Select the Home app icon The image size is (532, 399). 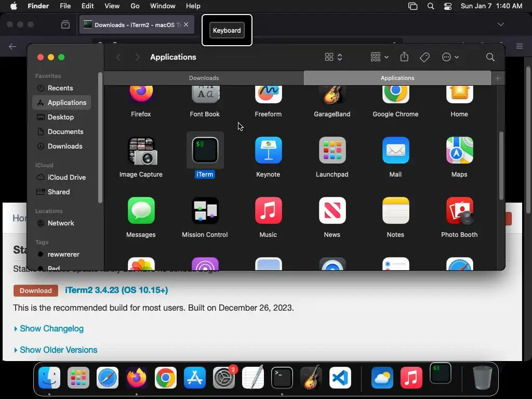459,95
